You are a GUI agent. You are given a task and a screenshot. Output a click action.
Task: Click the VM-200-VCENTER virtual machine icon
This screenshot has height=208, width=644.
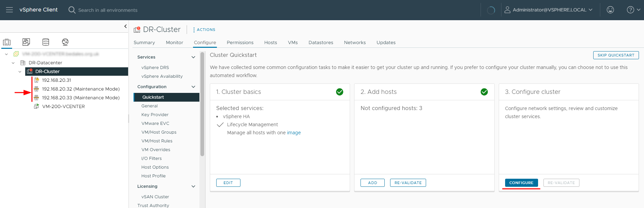coord(36,106)
